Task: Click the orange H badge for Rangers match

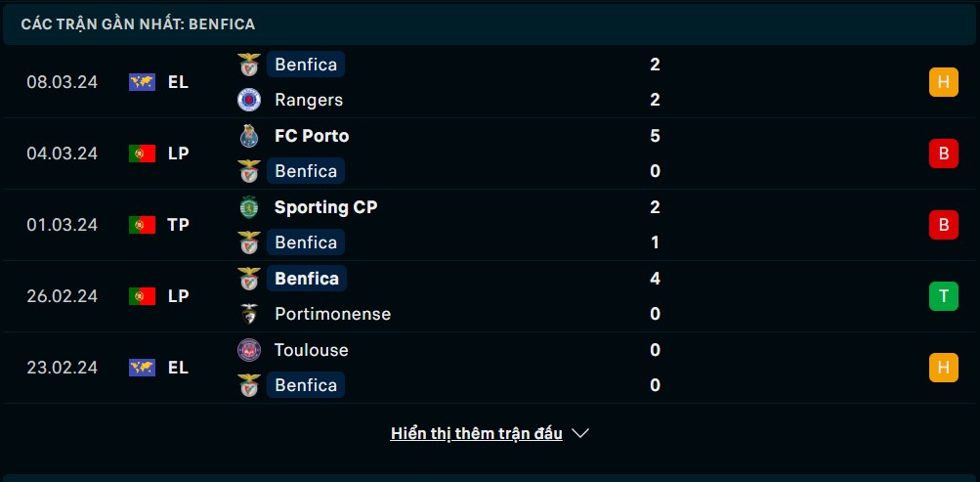Action: coord(944,82)
